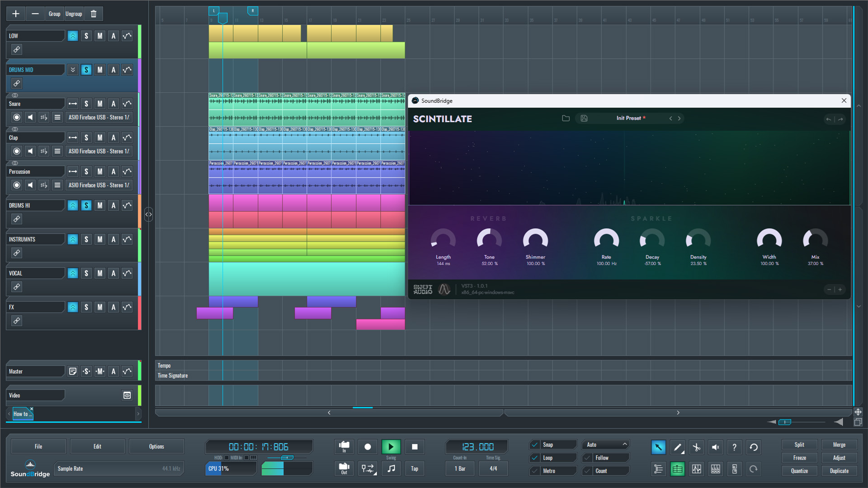This screenshot has width=868, height=488.
Task: Open the Edit menu
Action: click(97, 446)
